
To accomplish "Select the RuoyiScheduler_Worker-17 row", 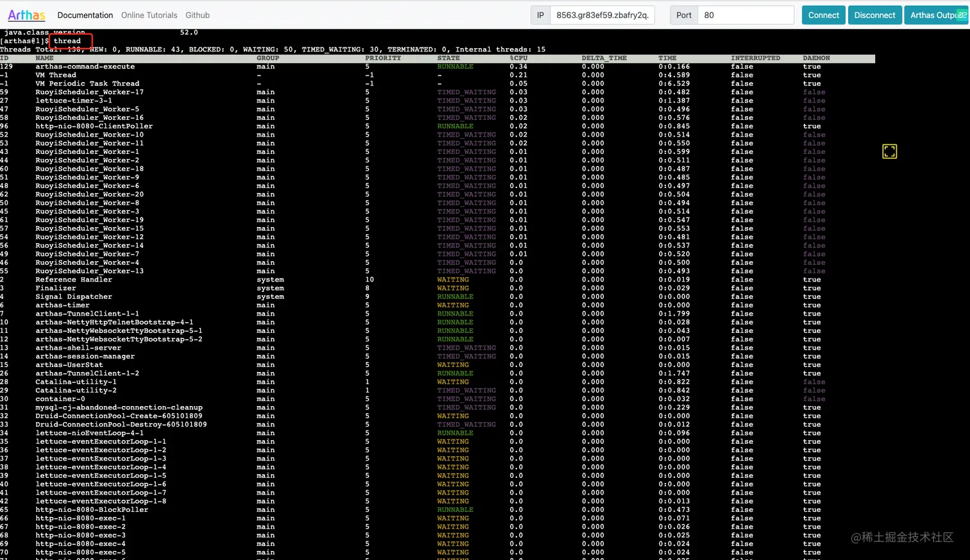I will (438, 92).
